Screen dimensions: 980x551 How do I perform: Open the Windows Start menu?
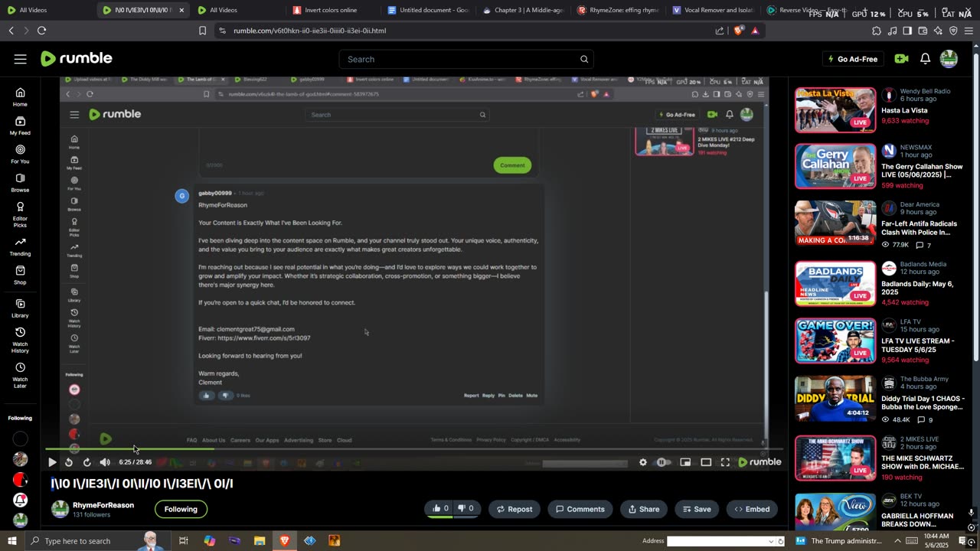pyautogui.click(x=11, y=541)
